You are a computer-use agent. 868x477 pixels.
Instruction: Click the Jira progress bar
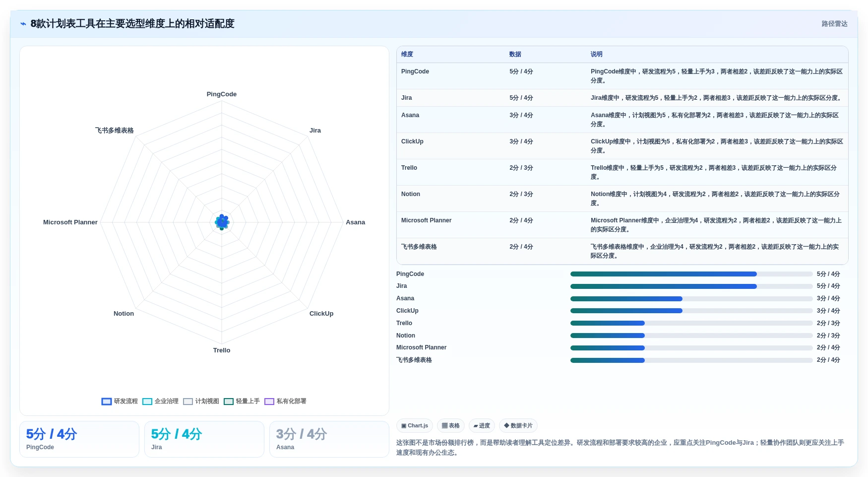click(x=691, y=286)
